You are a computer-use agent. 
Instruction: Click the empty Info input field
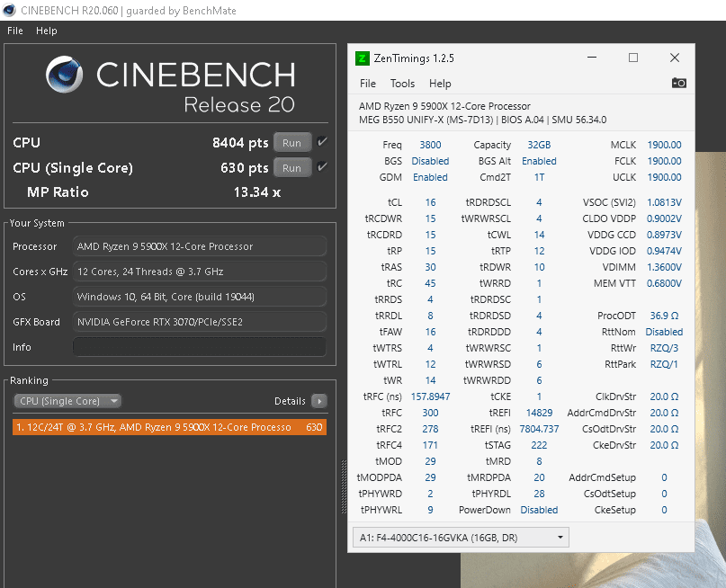[x=200, y=347]
